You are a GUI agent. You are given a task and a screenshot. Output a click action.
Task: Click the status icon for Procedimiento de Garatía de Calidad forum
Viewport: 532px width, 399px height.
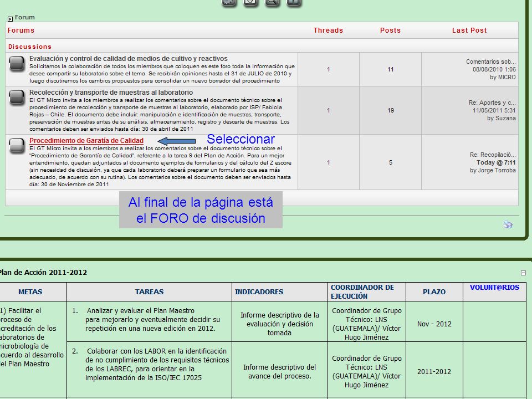[x=17, y=146]
